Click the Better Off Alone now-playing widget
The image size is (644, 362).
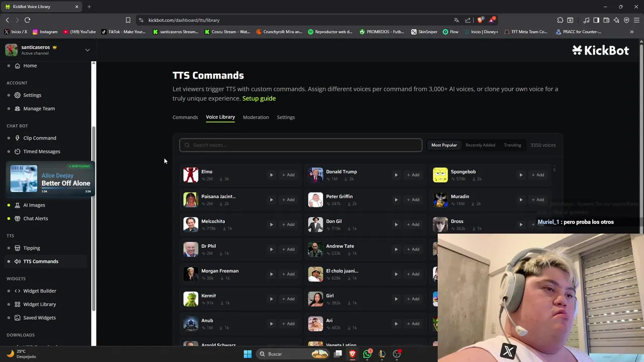point(50,179)
